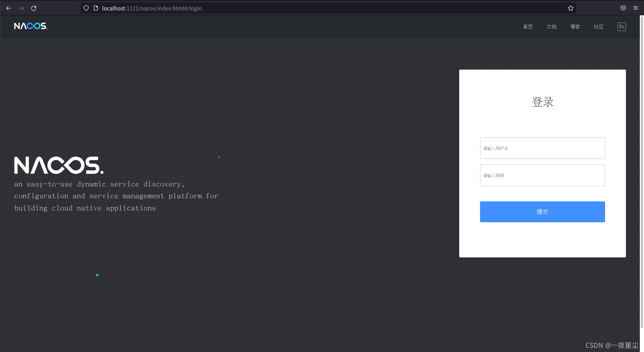
Task: Click the large NACOS banner logo
Action: point(59,165)
